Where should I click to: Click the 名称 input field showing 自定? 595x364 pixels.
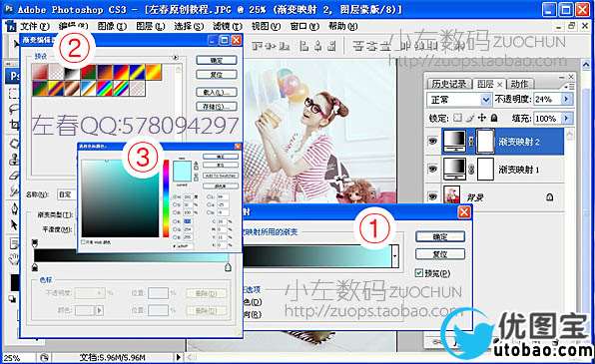[x=67, y=194]
